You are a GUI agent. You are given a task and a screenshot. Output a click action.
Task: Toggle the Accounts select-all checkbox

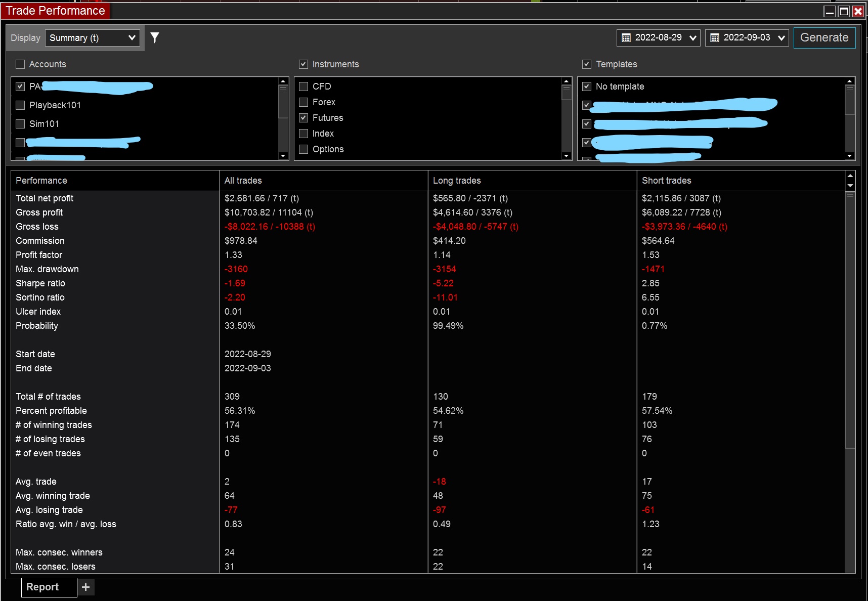click(20, 64)
